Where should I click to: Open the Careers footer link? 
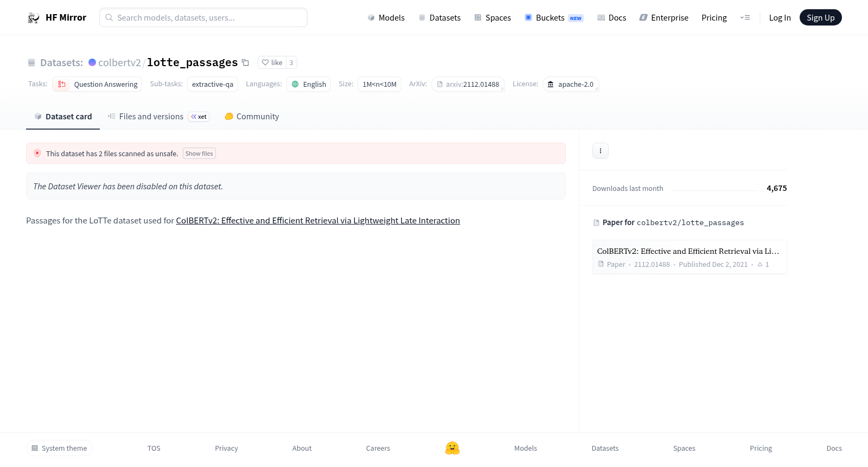[x=378, y=449]
